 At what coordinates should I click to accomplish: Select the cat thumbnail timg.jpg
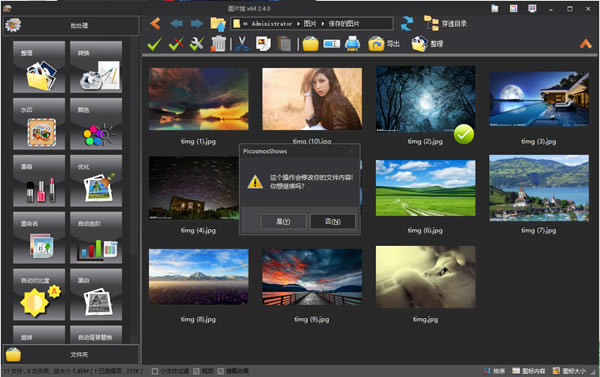click(426, 277)
